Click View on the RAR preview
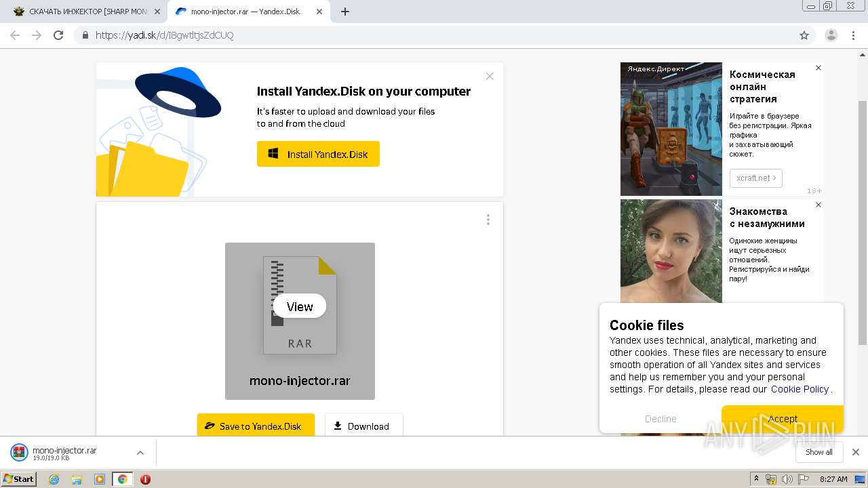 click(300, 306)
